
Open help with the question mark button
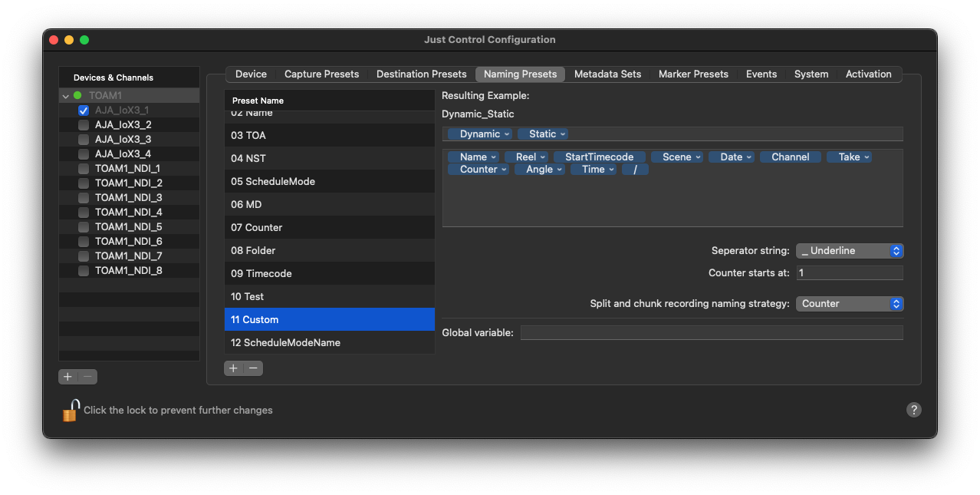(x=913, y=410)
